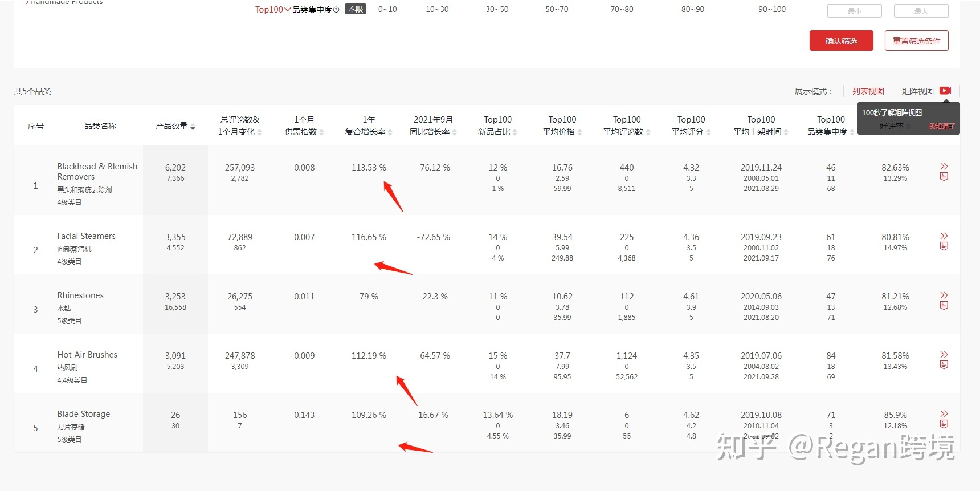This screenshot has width=980, height=491.
Task: Click the 最小 minimum value input field
Action: [854, 11]
